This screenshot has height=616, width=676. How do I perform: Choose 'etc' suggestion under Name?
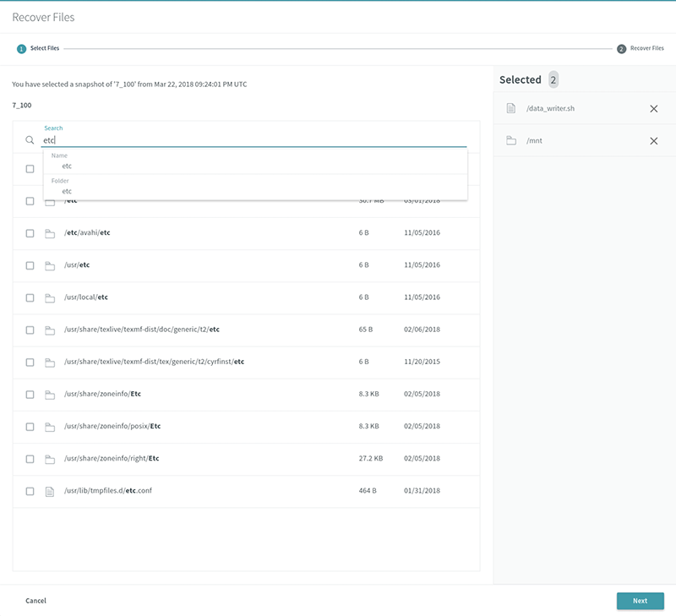tap(67, 166)
